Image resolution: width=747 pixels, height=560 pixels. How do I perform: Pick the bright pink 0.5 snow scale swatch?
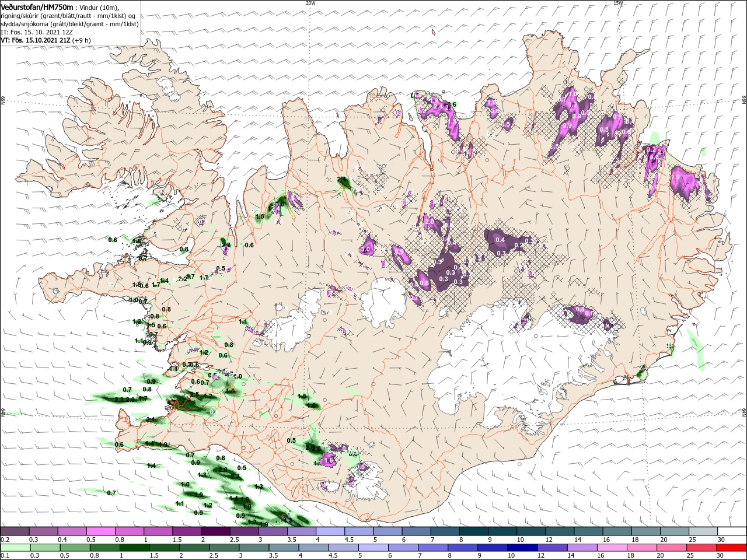pyautogui.click(x=100, y=531)
